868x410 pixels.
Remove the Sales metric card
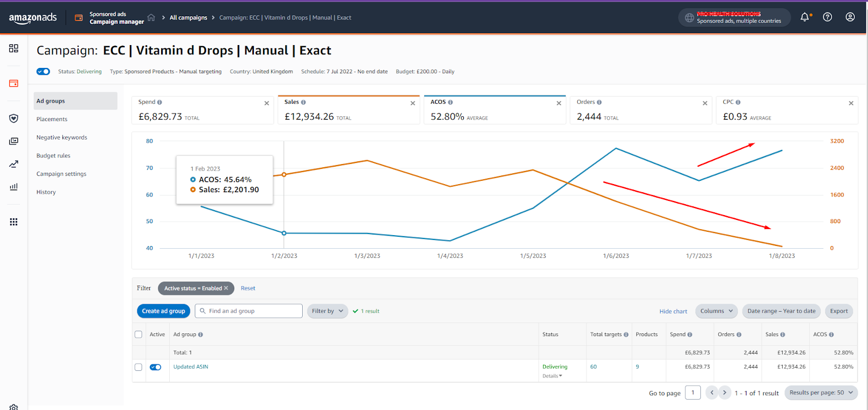(413, 103)
